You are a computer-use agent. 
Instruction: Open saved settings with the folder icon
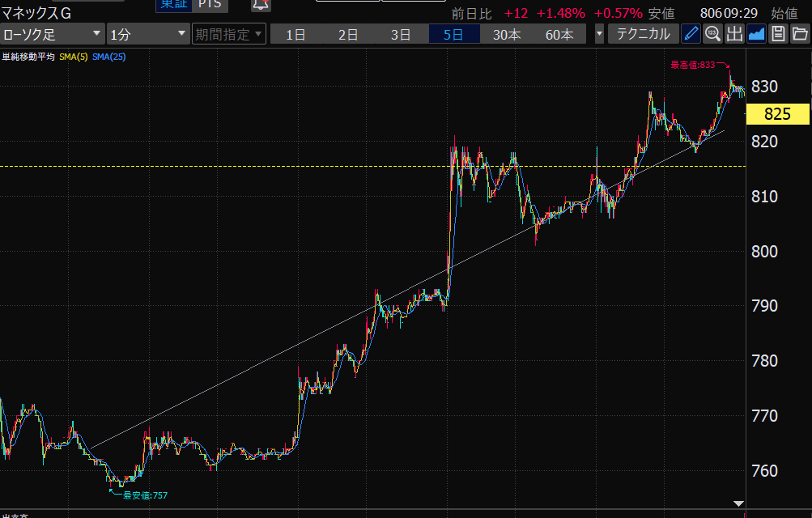(800, 34)
